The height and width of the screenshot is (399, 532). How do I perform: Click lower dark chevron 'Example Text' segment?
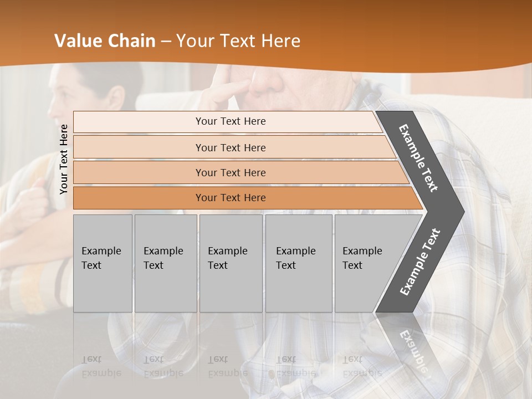point(420,262)
